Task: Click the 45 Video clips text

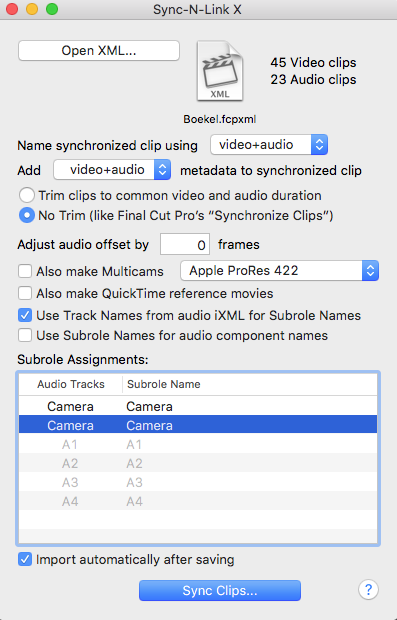Action: [x=313, y=62]
